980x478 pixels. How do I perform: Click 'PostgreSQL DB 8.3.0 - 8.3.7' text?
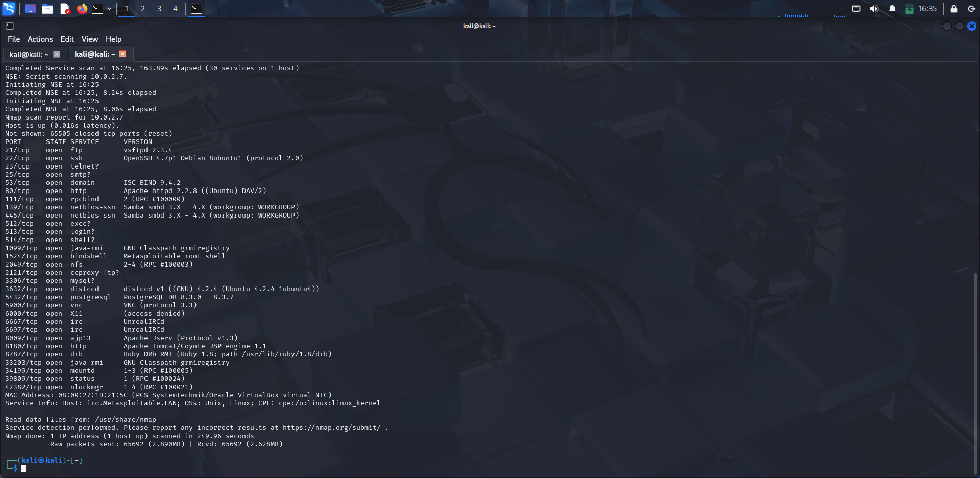[x=179, y=297]
